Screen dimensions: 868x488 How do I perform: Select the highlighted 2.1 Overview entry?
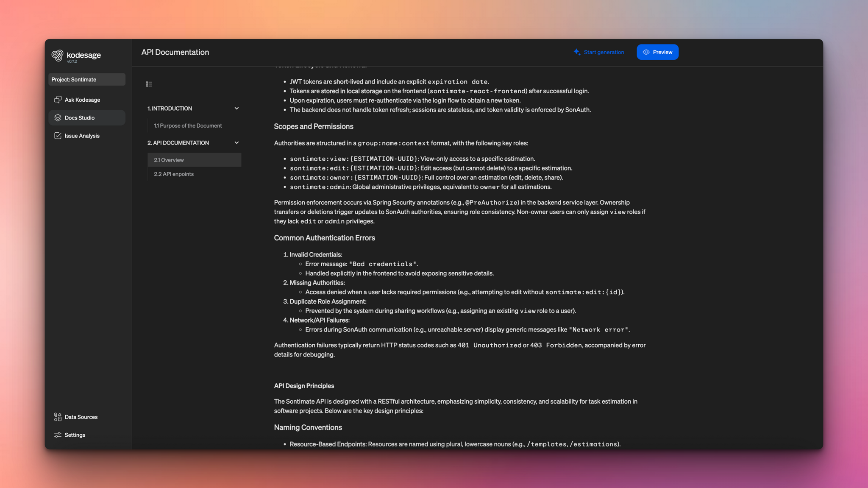[169, 159]
